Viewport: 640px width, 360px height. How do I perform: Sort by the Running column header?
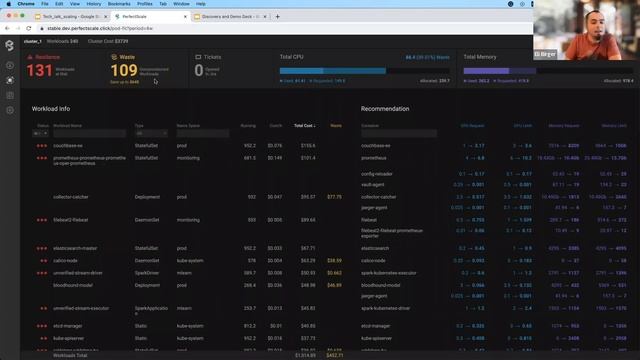[x=248, y=126]
